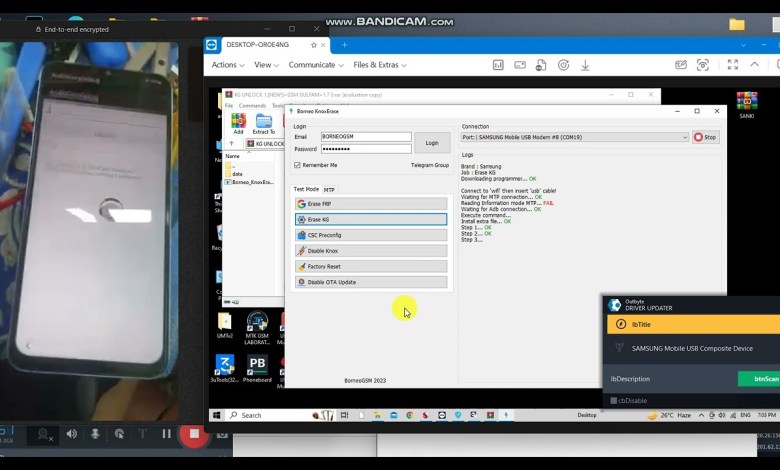This screenshot has height=470, width=780.
Task: Click Erase KG button
Action: (371, 219)
